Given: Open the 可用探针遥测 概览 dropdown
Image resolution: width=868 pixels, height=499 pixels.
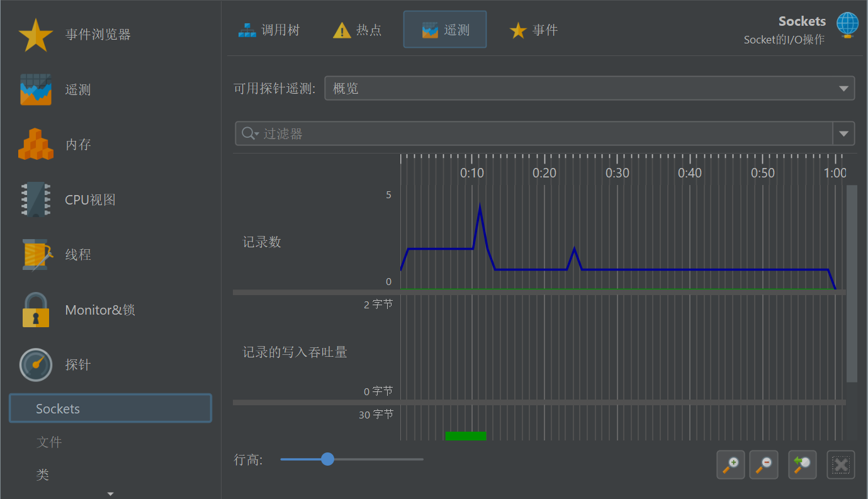Looking at the screenshot, I should 589,88.
